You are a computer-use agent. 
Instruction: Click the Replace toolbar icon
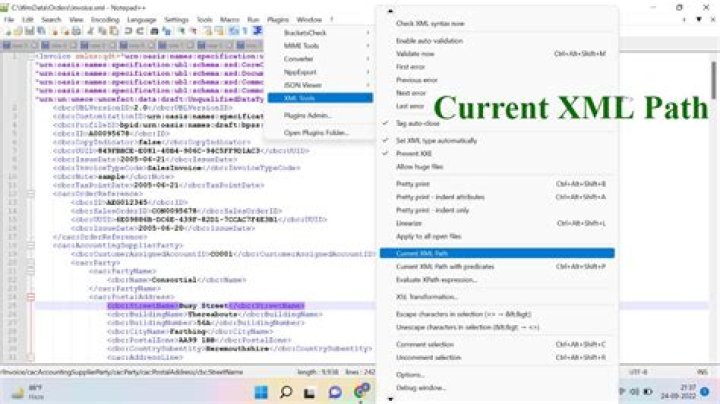(x=166, y=31)
